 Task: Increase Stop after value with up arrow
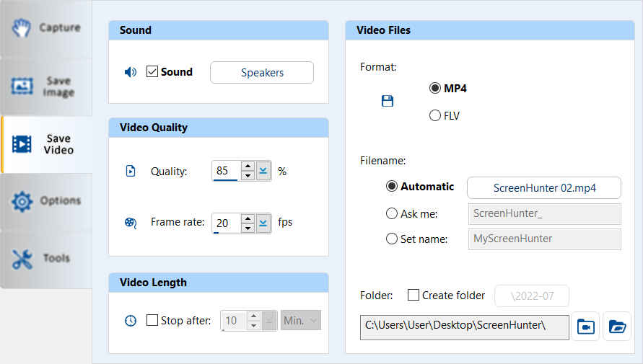[254, 316]
